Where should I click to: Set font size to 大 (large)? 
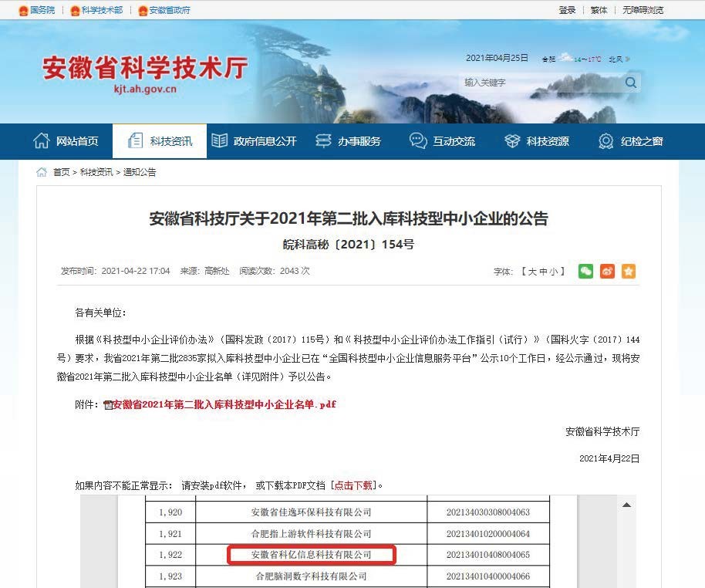(x=532, y=272)
